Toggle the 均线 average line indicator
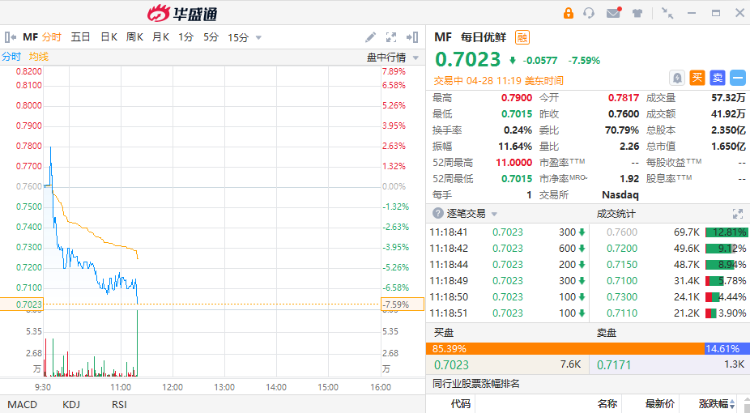This screenshot has width=750, height=413. tap(38, 57)
